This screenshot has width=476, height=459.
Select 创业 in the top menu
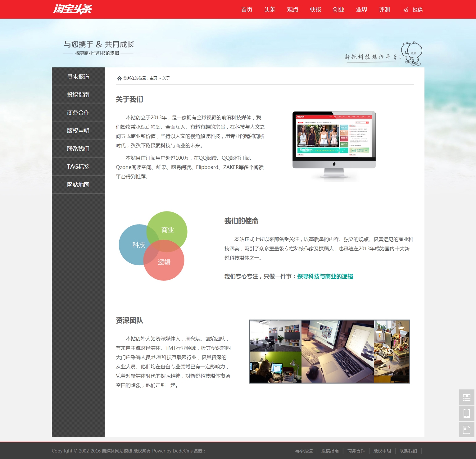(x=338, y=10)
